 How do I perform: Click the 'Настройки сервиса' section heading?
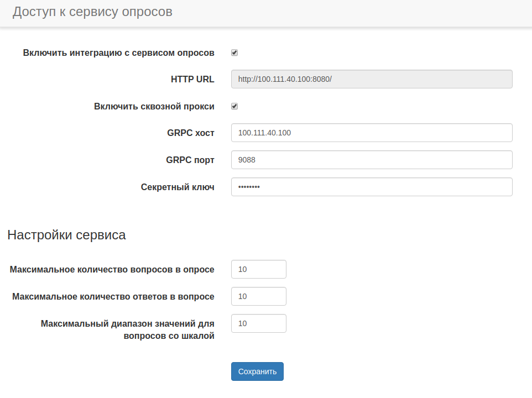pos(66,235)
